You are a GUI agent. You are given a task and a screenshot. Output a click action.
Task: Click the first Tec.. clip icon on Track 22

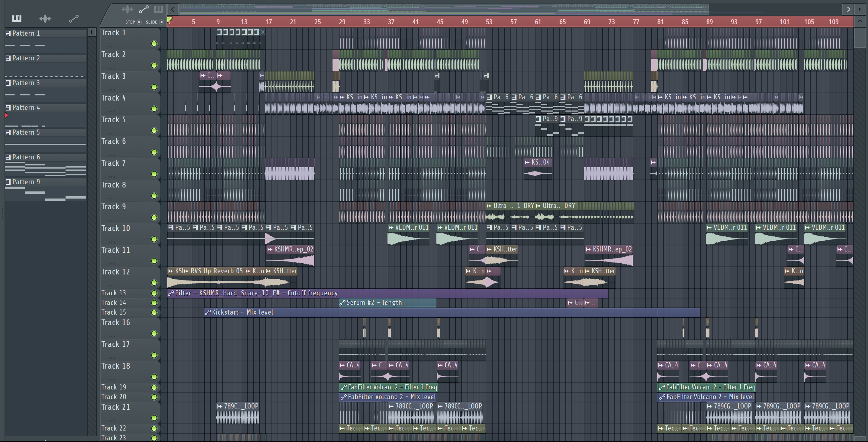click(x=342, y=428)
